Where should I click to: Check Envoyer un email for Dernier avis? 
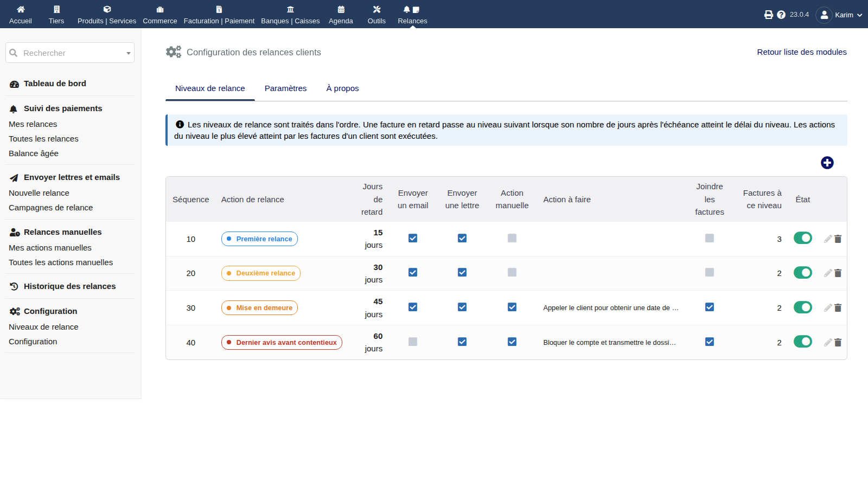(413, 342)
